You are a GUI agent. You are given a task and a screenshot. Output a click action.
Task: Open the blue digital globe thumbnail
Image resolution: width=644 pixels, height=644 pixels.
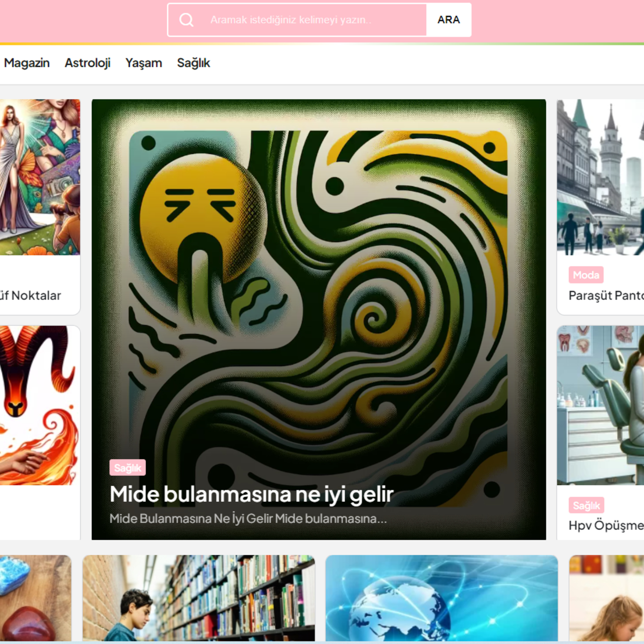[442, 598]
